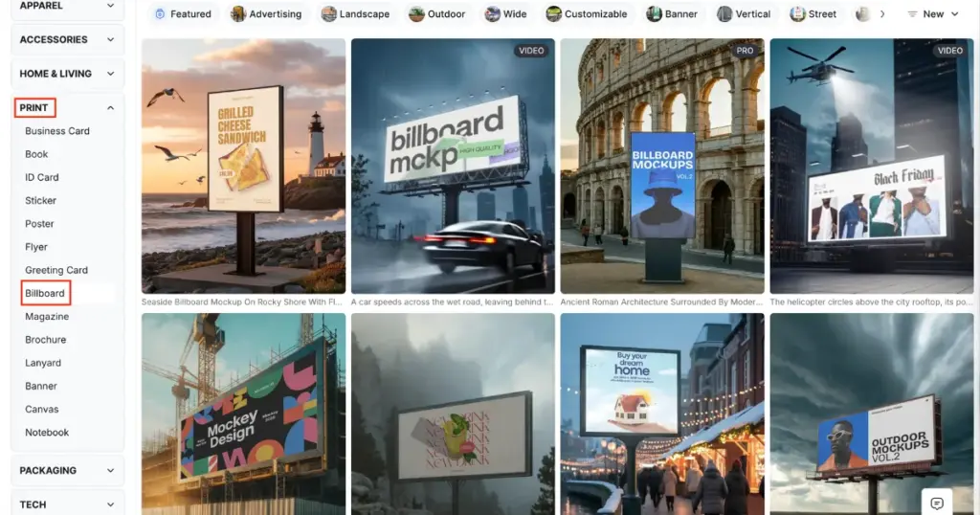Screen dimensions: 980x515
Task: Select the Advertising filter tag
Action: tap(266, 13)
